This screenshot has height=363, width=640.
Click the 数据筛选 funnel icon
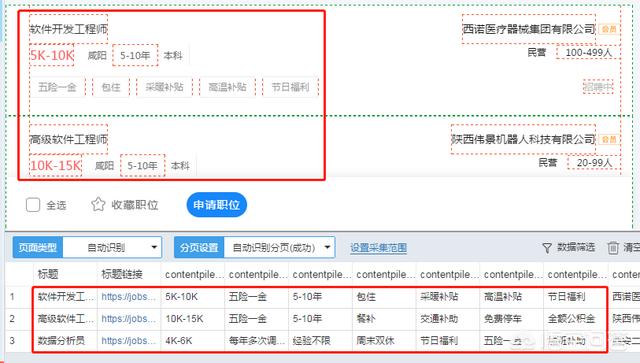point(547,247)
